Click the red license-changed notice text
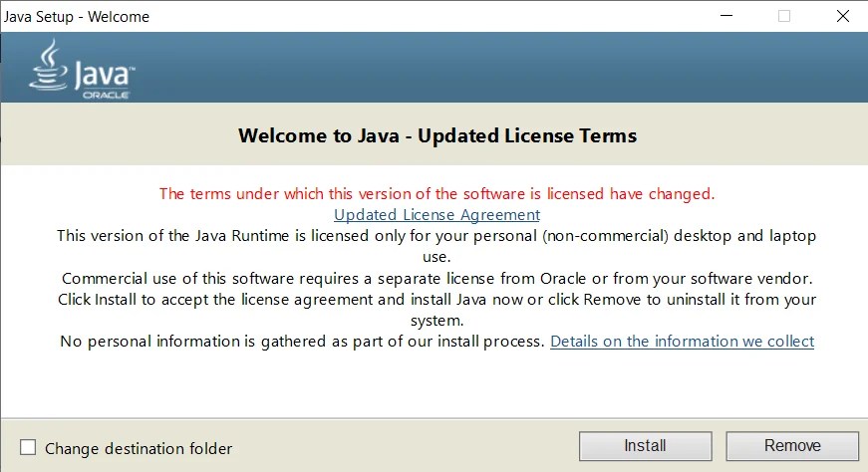Viewport: 868px width, 472px height. point(436,193)
